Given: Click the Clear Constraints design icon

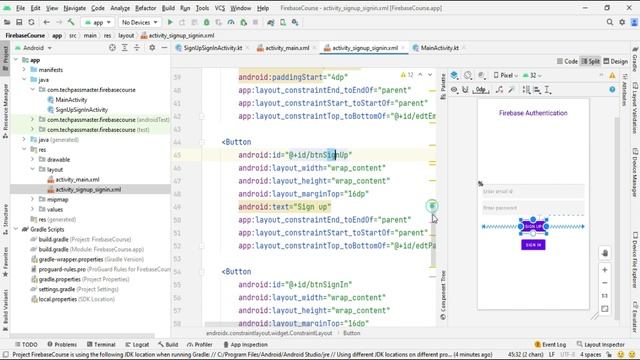Looking at the screenshot, I should tap(500, 90).
